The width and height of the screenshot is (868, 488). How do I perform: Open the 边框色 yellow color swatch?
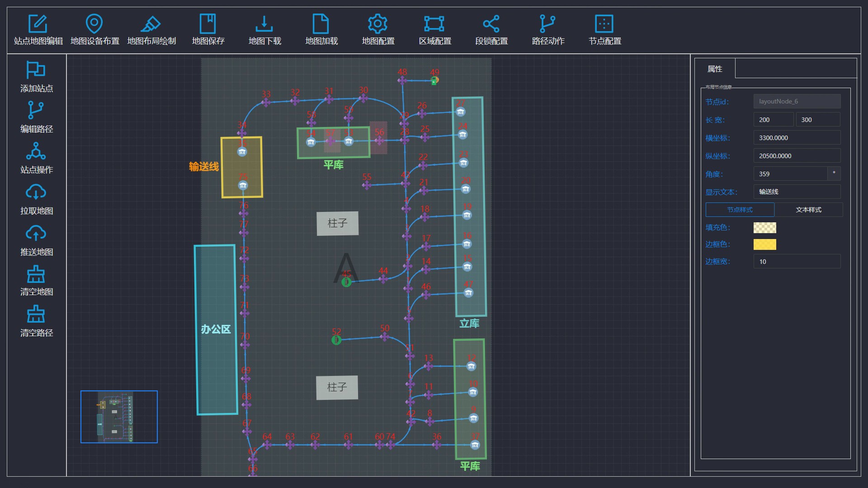click(765, 244)
